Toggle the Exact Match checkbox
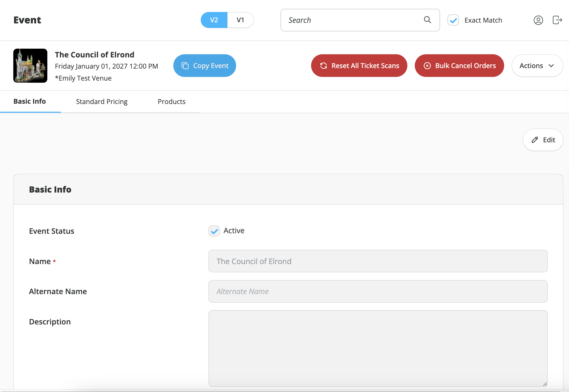Image resolution: width=569 pixels, height=392 pixels. point(453,20)
